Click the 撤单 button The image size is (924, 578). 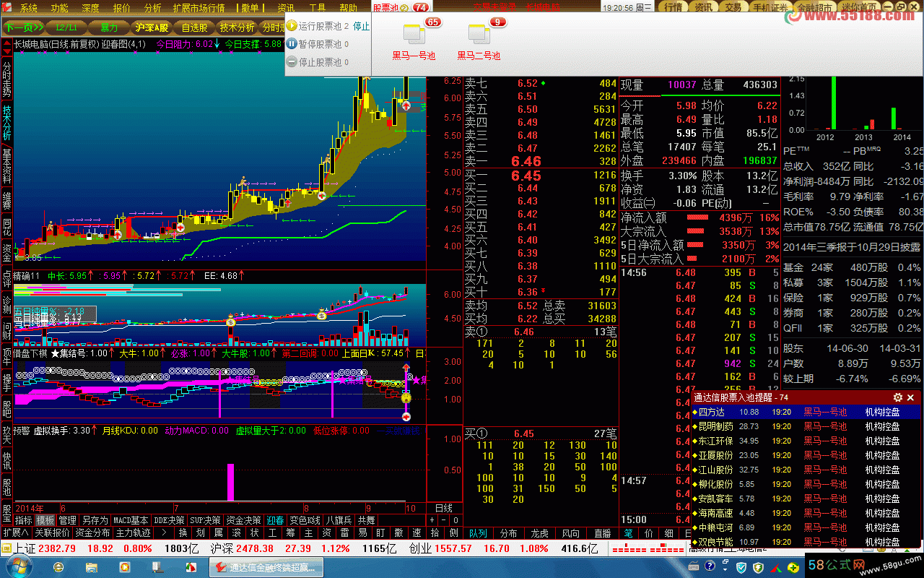click(x=250, y=9)
